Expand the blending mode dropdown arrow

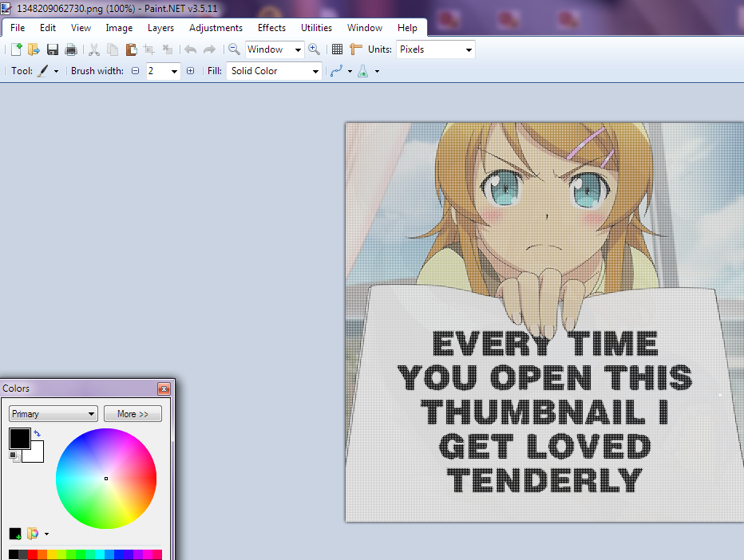click(378, 72)
